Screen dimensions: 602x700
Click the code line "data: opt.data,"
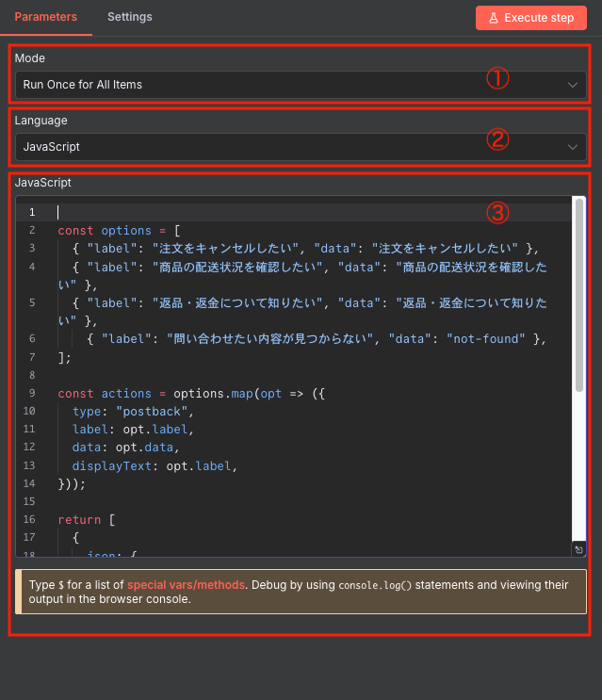pyautogui.click(x=126, y=448)
